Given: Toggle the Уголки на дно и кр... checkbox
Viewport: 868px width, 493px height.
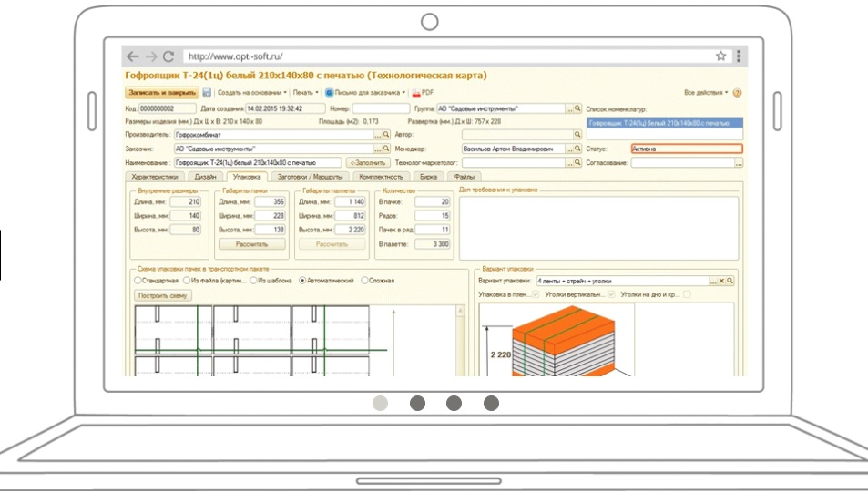Looking at the screenshot, I should click(x=687, y=294).
